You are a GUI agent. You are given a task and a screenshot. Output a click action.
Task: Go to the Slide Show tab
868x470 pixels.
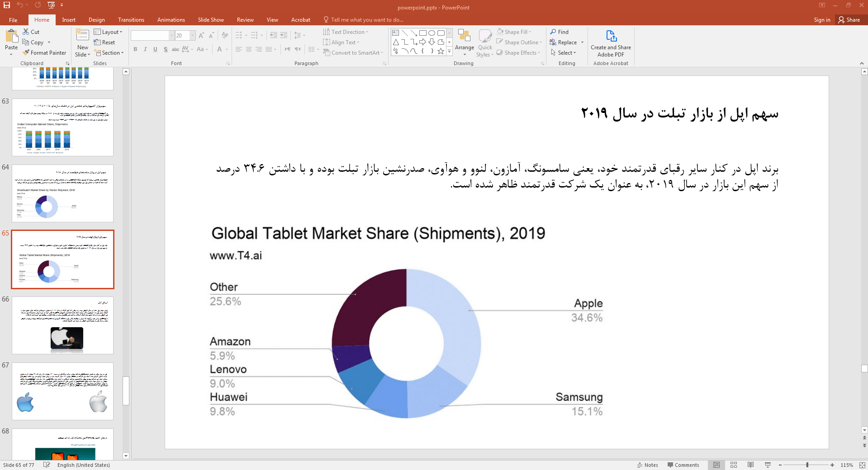pyautogui.click(x=211, y=20)
